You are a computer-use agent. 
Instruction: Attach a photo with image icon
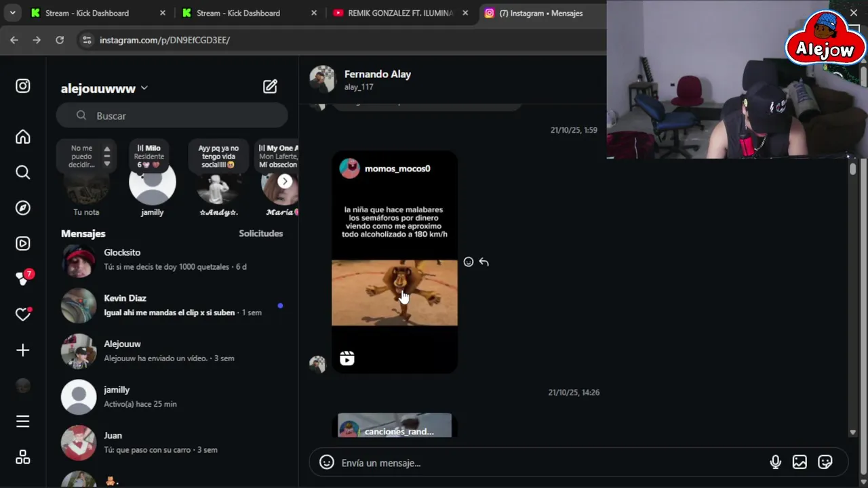pyautogui.click(x=800, y=462)
